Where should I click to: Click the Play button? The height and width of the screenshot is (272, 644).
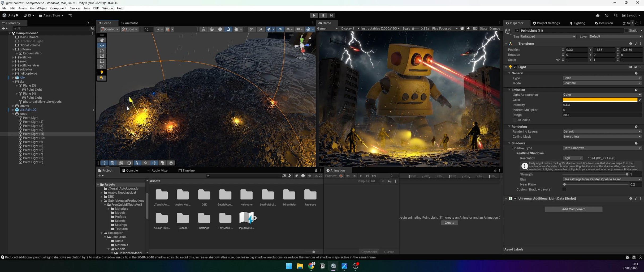pos(314,15)
